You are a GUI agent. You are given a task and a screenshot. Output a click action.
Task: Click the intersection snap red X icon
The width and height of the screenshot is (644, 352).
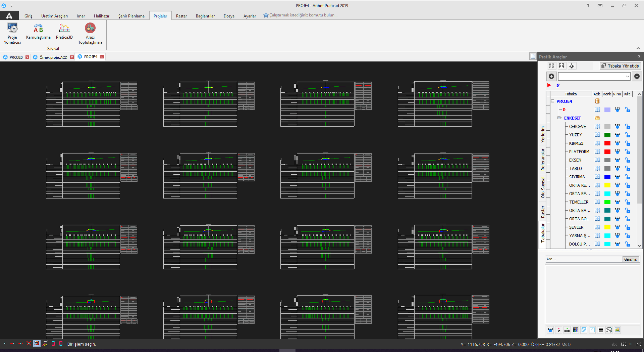coord(29,343)
